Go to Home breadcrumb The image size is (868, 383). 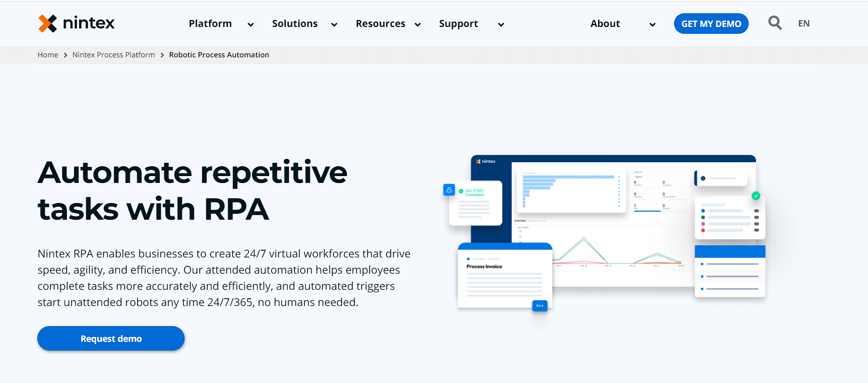point(48,55)
